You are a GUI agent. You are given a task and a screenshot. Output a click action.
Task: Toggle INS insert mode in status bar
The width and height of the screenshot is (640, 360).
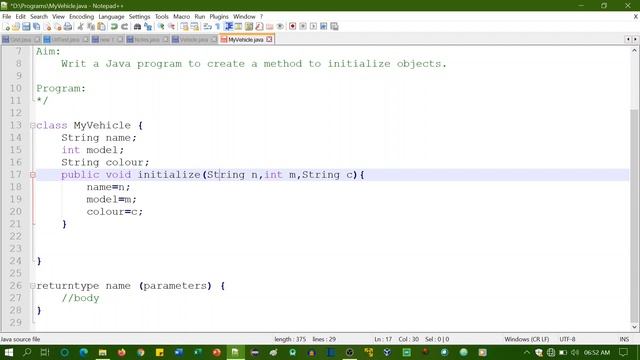click(624, 339)
